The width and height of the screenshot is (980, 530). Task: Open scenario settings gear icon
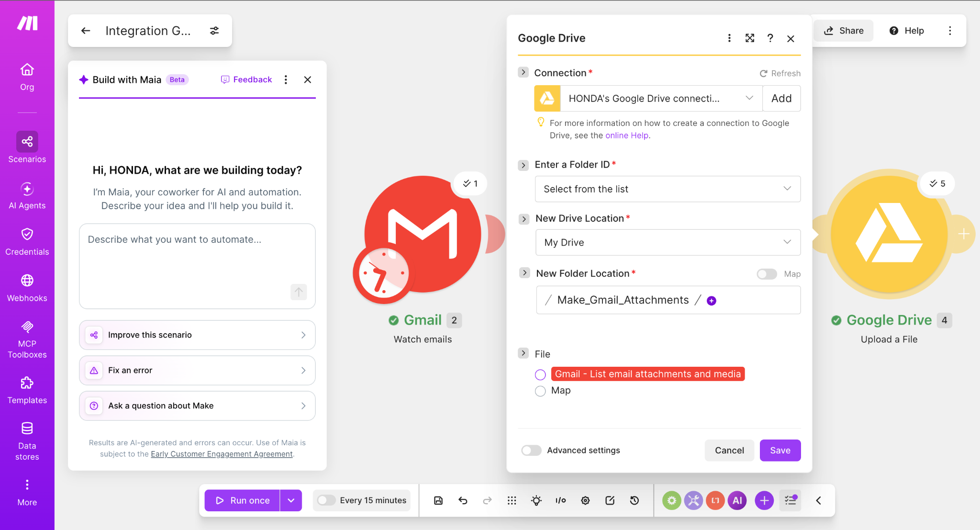tap(585, 500)
